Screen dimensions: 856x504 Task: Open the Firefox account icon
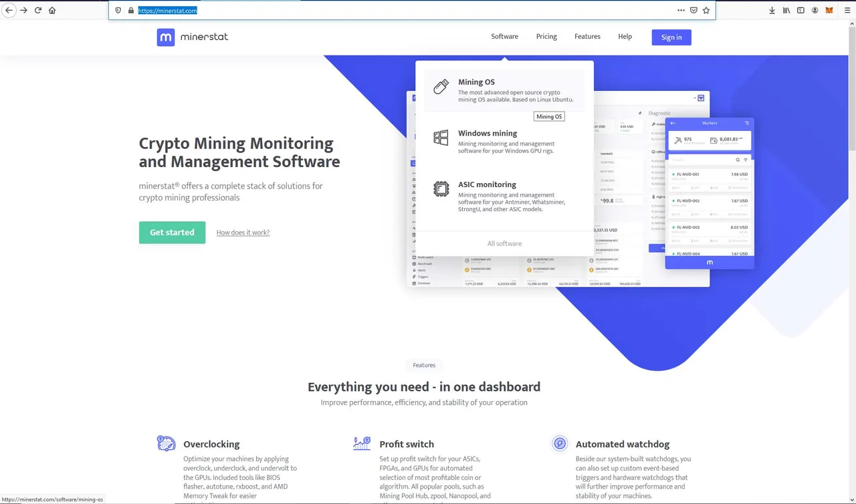[815, 10]
